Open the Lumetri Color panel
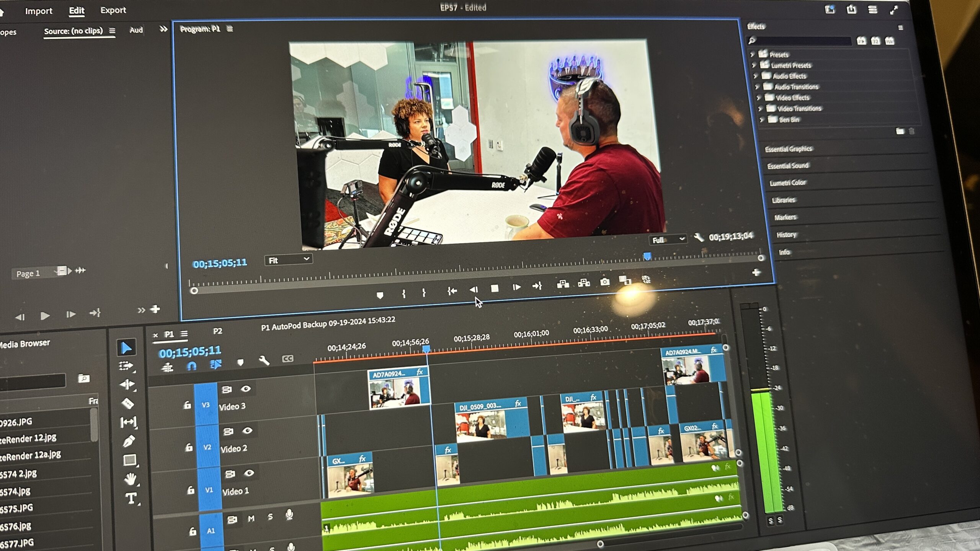The width and height of the screenshot is (980, 551). pyautogui.click(x=788, y=183)
